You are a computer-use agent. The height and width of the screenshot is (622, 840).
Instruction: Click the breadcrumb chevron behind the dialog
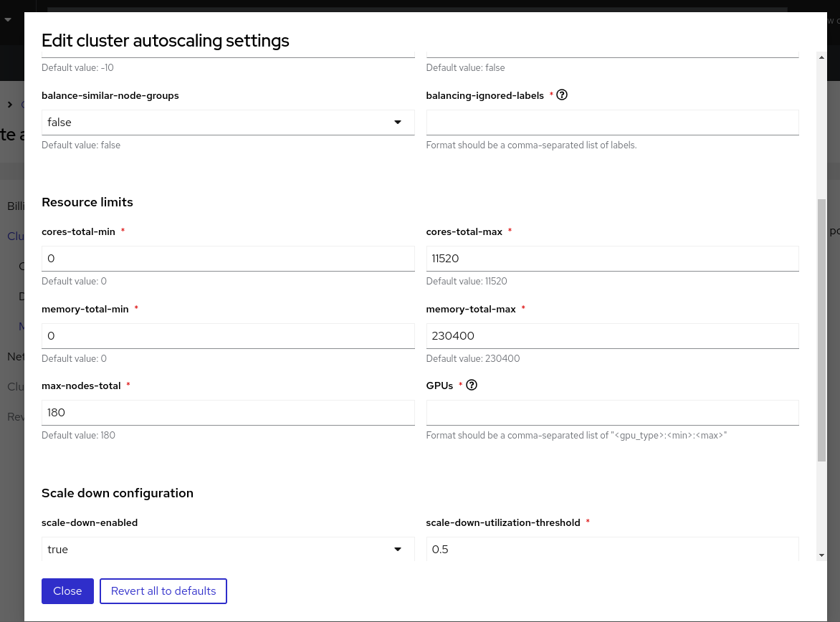(10, 105)
